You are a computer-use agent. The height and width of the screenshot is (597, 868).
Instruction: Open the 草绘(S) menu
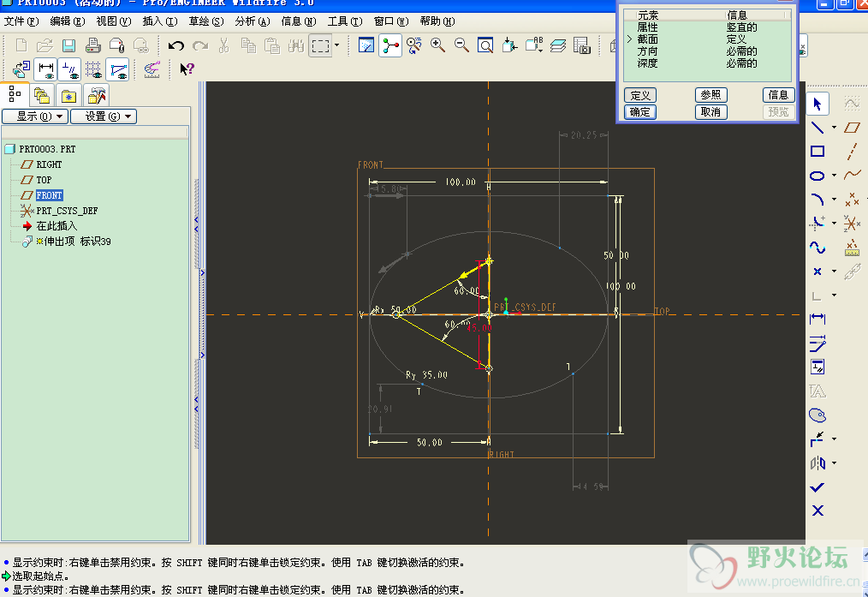pyautogui.click(x=206, y=21)
